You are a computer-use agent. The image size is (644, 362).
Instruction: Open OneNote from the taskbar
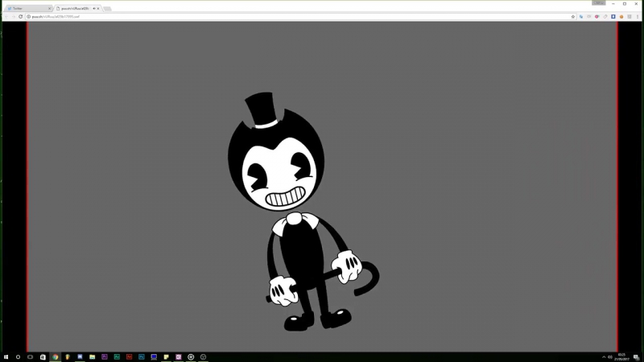coord(178,357)
